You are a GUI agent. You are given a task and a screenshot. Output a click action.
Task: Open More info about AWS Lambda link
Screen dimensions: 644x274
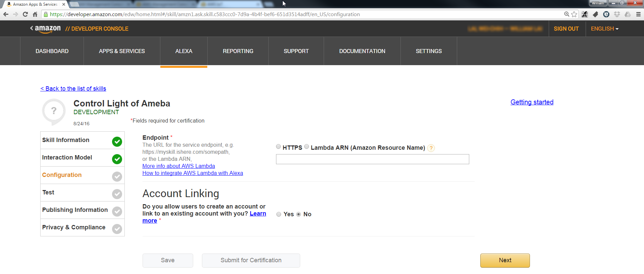click(178, 166)
